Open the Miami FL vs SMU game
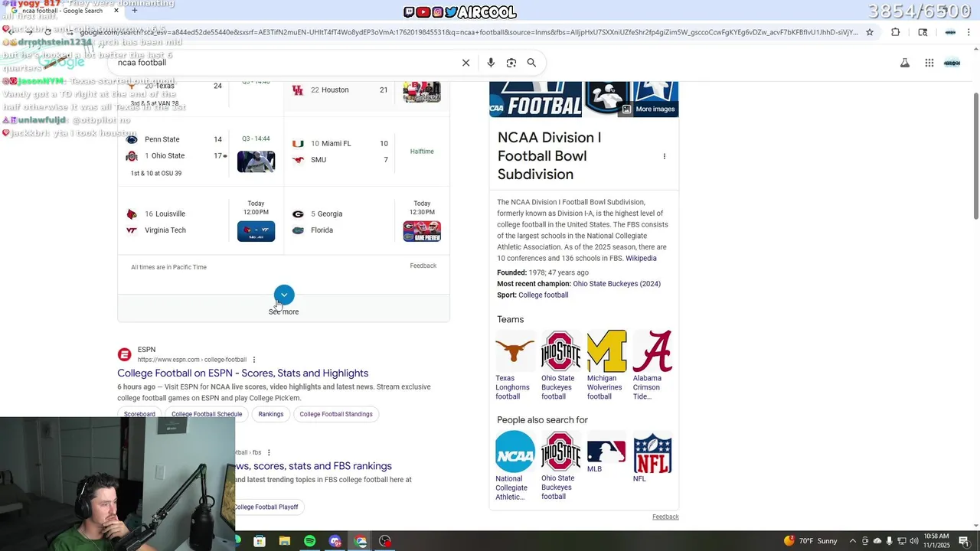 (x=367, y=152)
